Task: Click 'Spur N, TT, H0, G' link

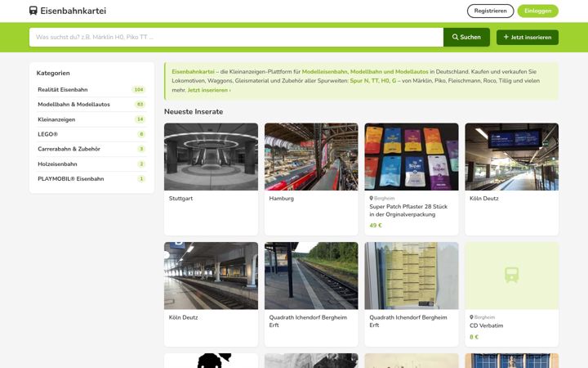Action: click(372, 81)
